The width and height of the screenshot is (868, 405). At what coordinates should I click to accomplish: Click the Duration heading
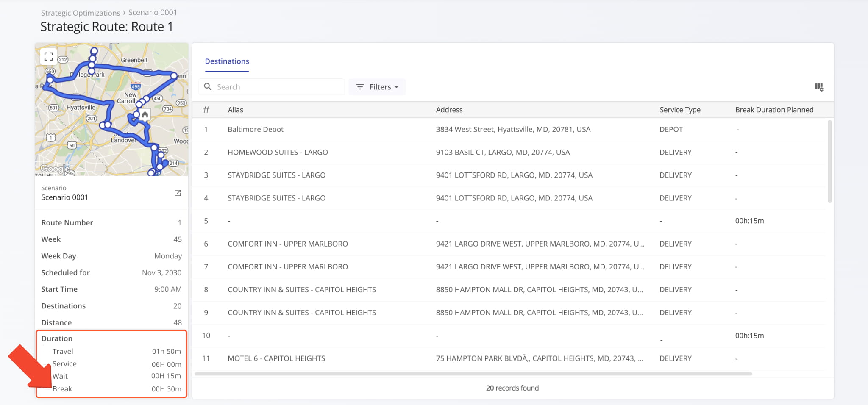tap(57, 338)
